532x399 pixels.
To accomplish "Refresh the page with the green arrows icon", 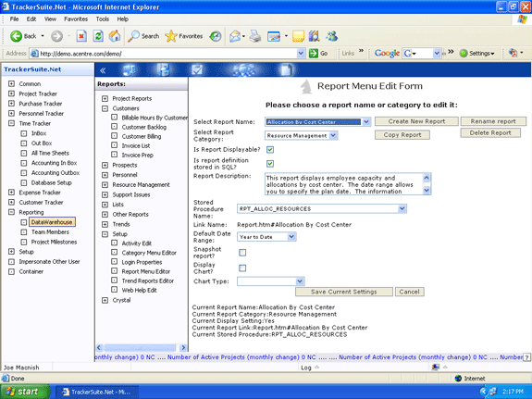I will [98, 36].
